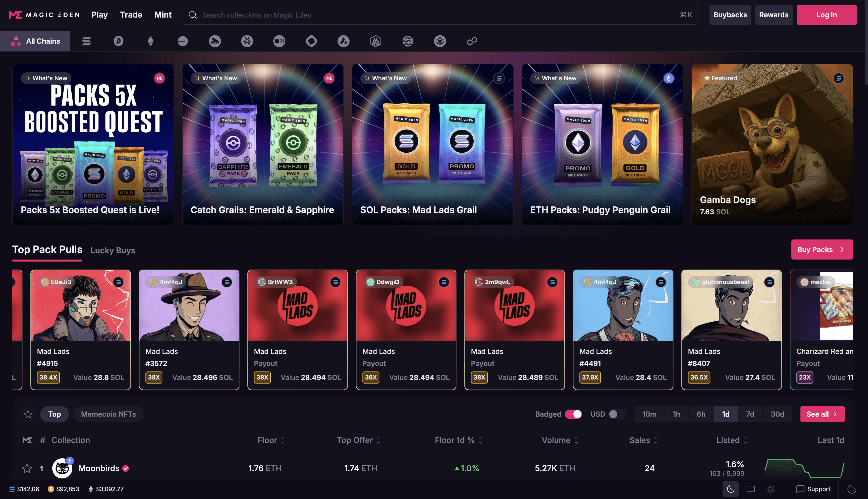Sort table by Volume column
The width and height of the screenshot is (868, 499).
coord(560,440)
